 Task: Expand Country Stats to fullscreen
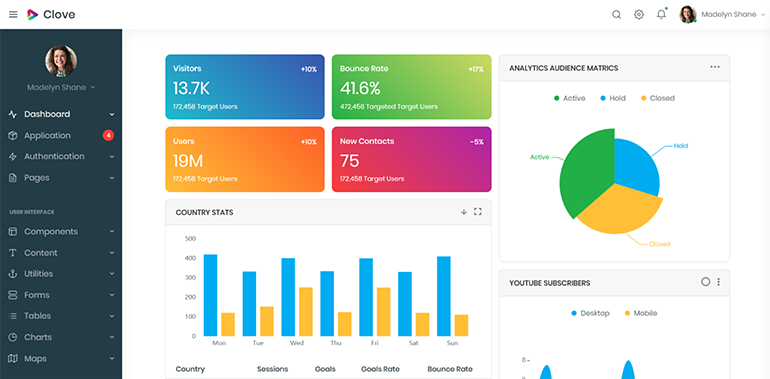coord(477,212)
